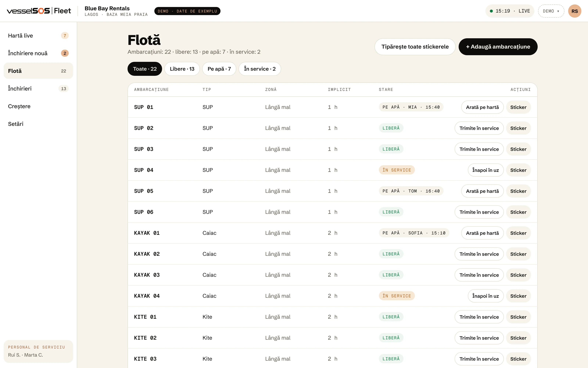The width and height of the screenshot is (588, 368).
Task: Show SUP 01 on map
Action: click(x=482, y=107)
